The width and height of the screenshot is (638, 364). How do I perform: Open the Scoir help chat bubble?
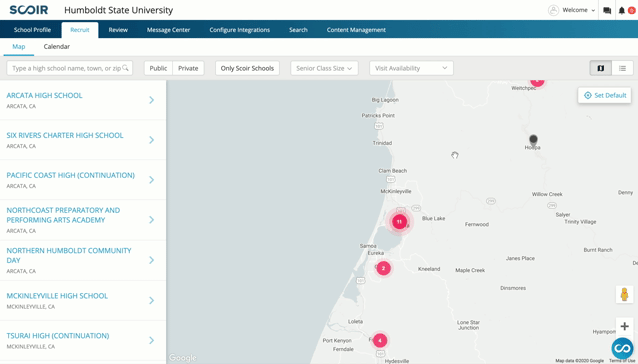click(x=622, y=348)
